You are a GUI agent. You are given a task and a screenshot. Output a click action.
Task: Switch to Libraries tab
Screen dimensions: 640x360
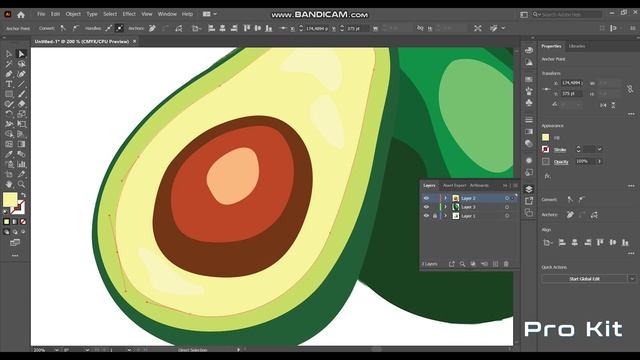pos(577,46)
